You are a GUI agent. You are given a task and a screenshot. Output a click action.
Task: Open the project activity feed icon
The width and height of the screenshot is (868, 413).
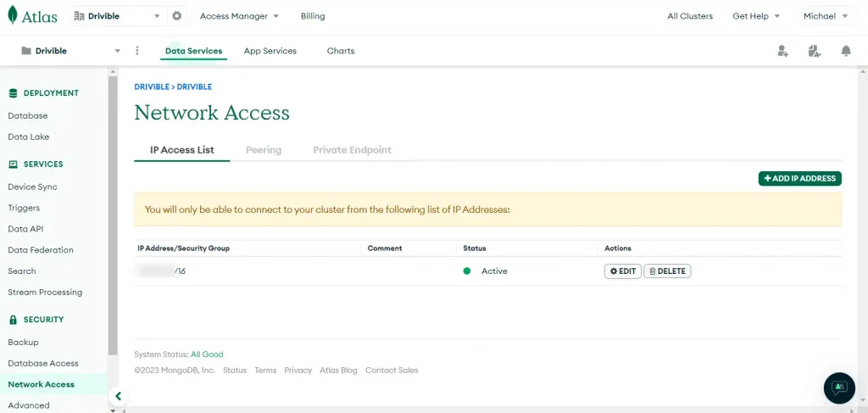coord(815,51)
